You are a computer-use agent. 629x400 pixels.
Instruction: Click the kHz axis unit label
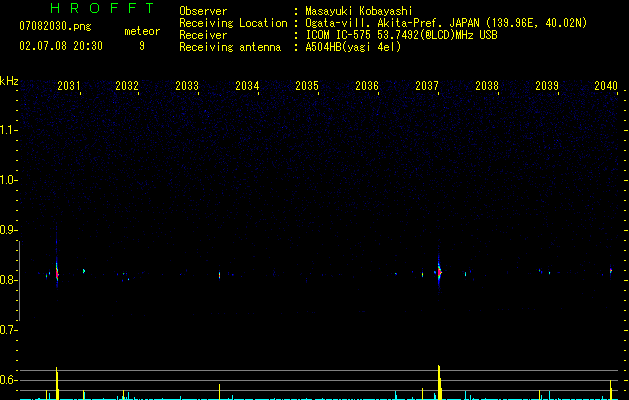(x=9, y=81)
